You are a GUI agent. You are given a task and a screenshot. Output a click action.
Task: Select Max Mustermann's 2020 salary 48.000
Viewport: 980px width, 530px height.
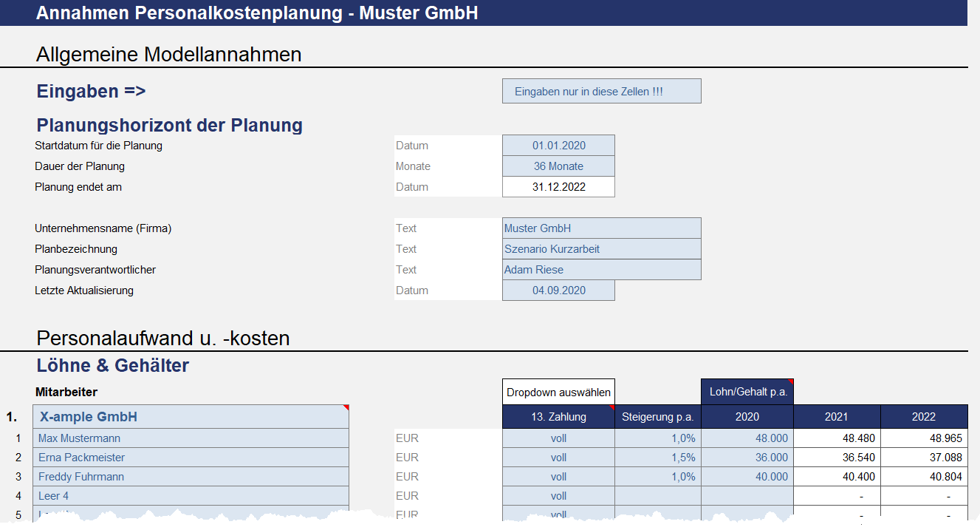pos(747,438)
